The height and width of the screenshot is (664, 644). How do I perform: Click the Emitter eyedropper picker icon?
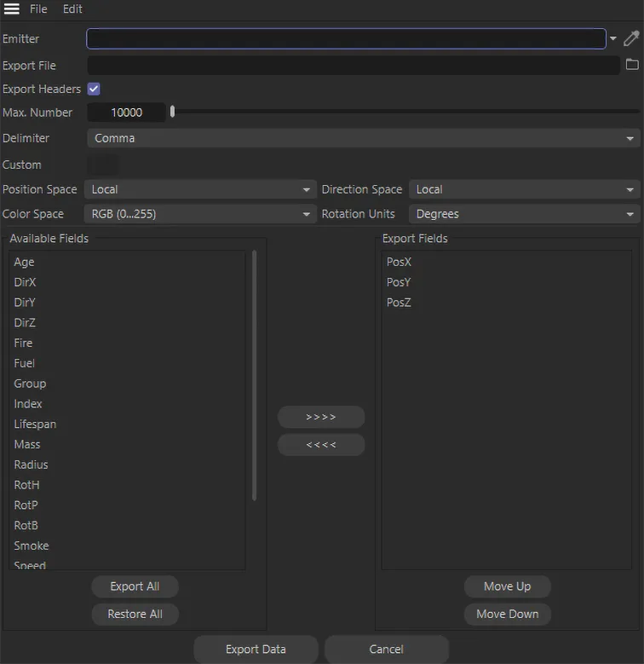[631, 38]
